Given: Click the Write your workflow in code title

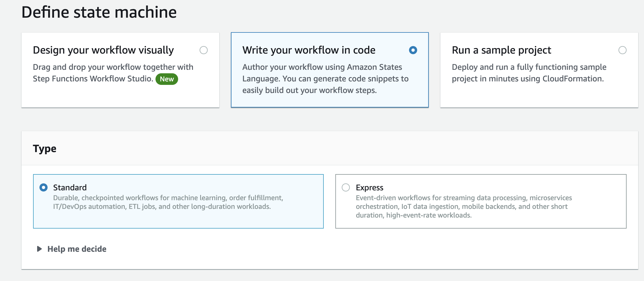Looking at the screenshot, I should [309, 50].
